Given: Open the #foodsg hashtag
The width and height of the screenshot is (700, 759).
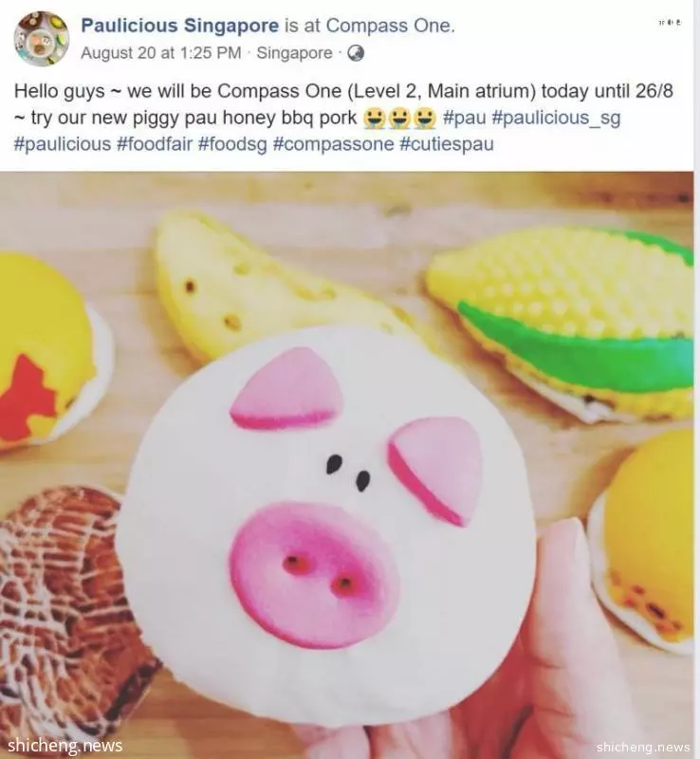Looking at the screenshot, I should coord(231,144).
